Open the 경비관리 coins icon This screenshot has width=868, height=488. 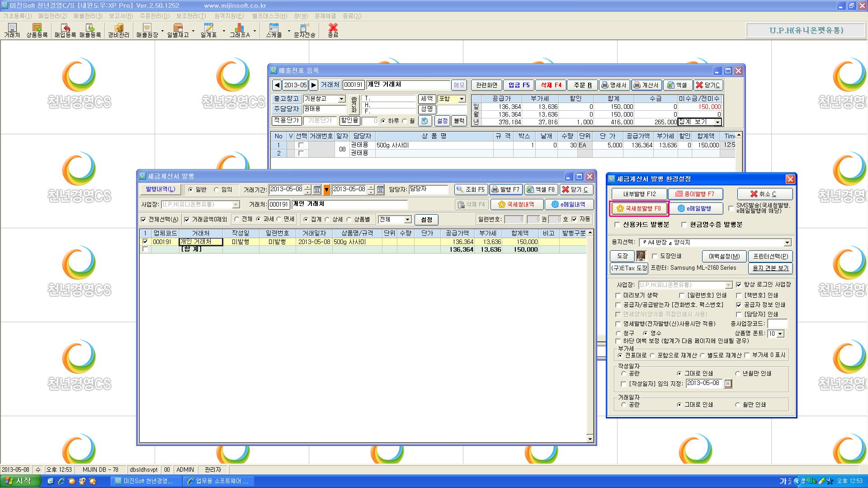[118, 31]
